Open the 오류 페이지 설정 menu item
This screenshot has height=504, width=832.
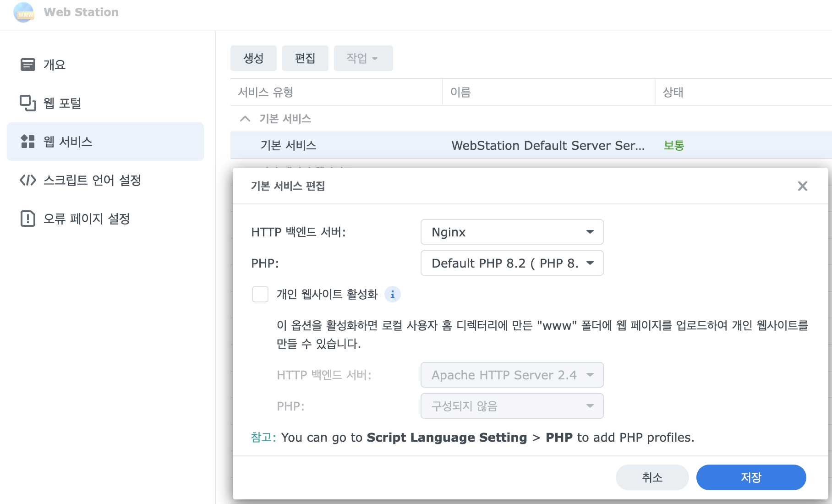(x=105, y=219)
